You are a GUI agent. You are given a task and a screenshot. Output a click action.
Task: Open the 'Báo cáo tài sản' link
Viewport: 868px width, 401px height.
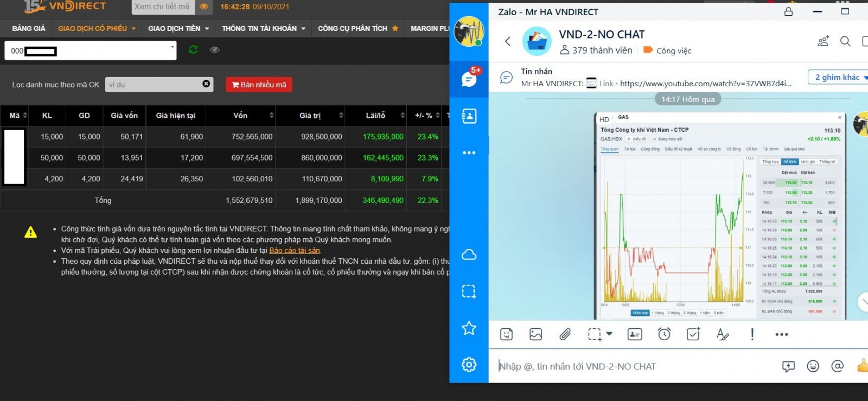tap(295, 251)
